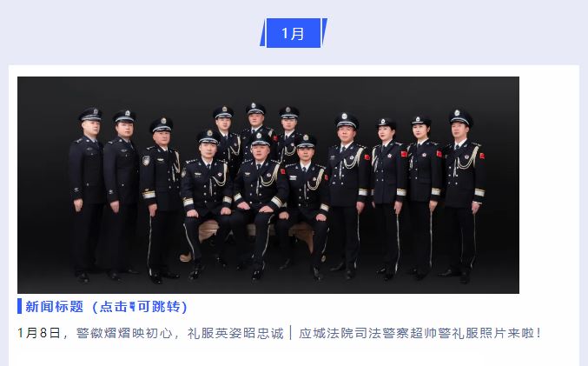588x366 pixels.
Task: Click the white space right of the photo
Action: click(549, 185)
